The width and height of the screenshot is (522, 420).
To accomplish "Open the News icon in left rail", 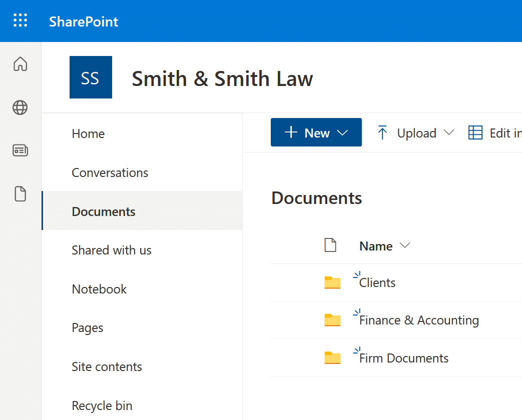I will pyautogui.click(x=21, y=150).
